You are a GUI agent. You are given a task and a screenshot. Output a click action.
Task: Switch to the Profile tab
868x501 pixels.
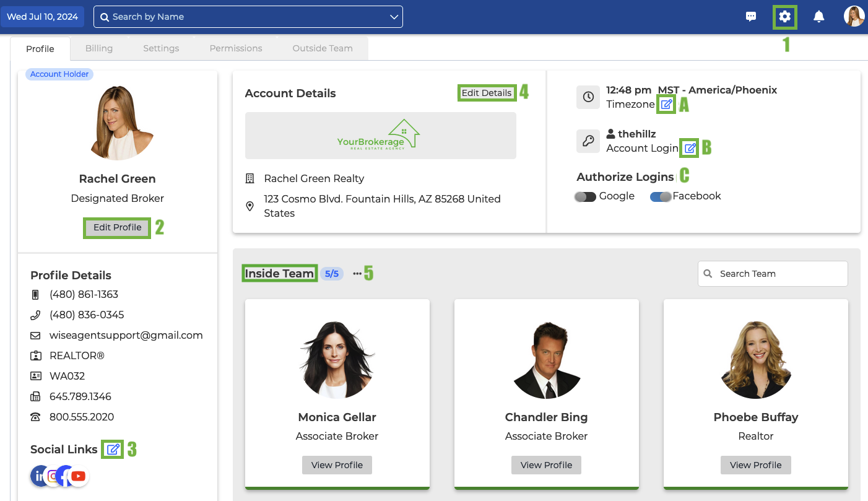click(40, 49)
